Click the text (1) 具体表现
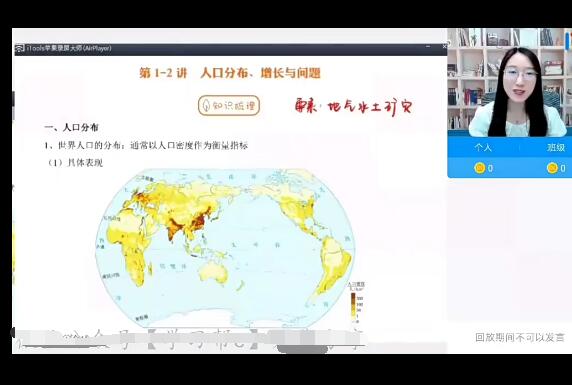 coord(76,163)
